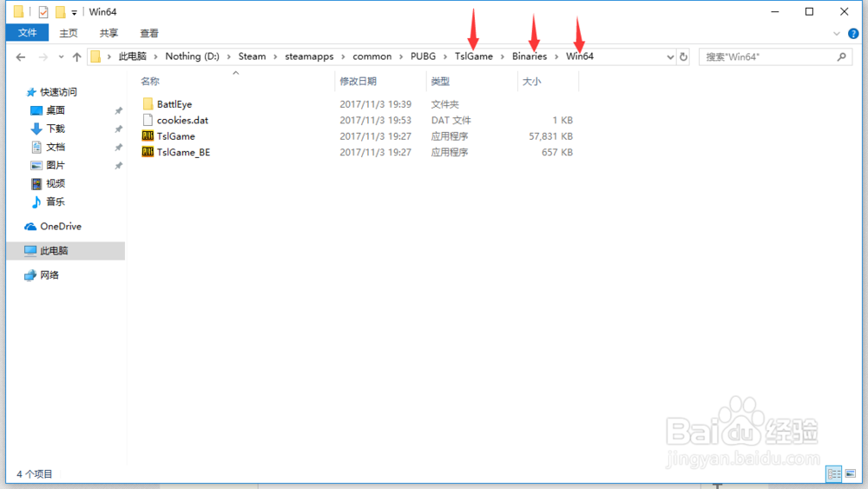Open 视频 in navigation pane

coord(56,184)
